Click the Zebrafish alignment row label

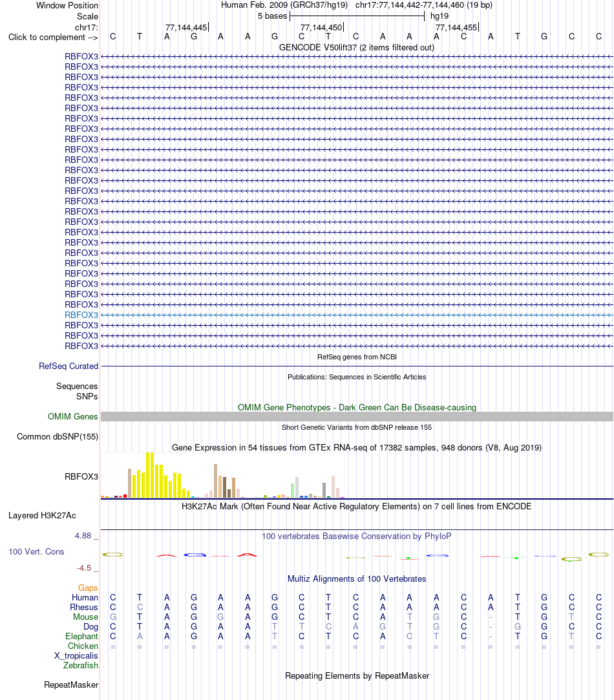[x=81, y=665]
